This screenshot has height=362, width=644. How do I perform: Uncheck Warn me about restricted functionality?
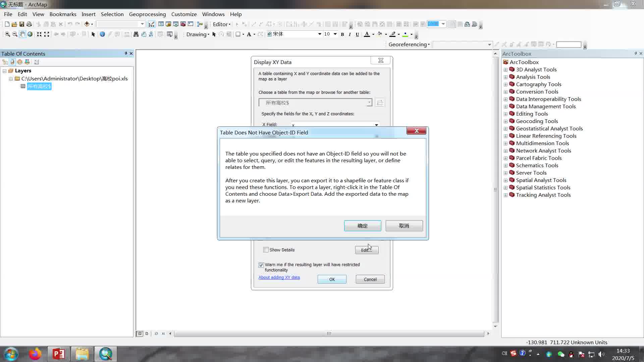(261, 265)
